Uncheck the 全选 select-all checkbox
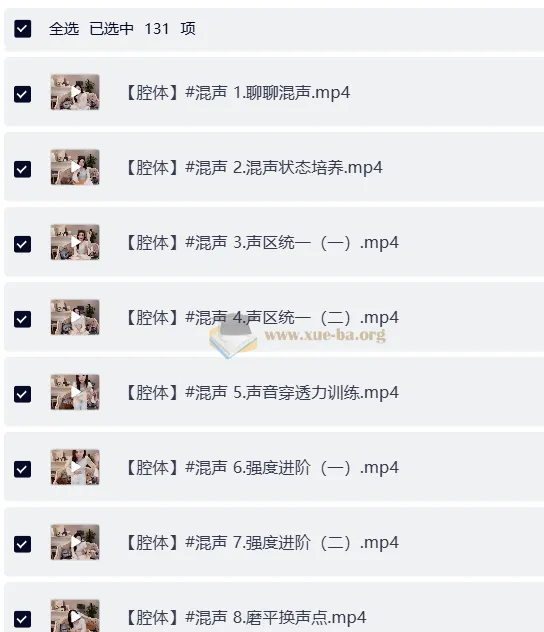Image resolution: width=544 pixels, height=632 pixels. [23, 29]
